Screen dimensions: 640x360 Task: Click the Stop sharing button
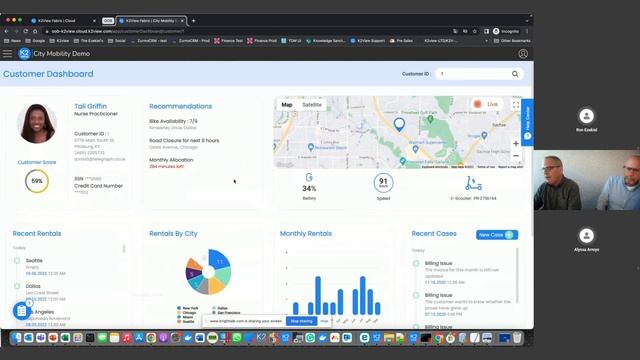(x=301, y=321)
